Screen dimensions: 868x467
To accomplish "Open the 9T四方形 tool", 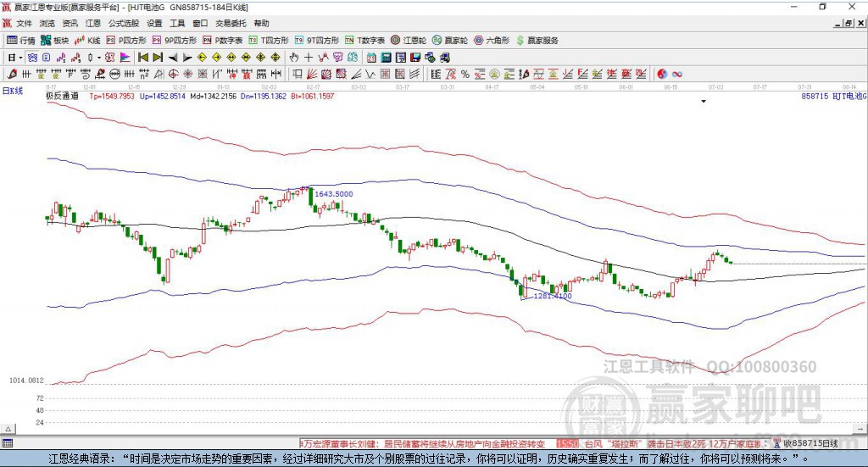I will tap(316, 41).
